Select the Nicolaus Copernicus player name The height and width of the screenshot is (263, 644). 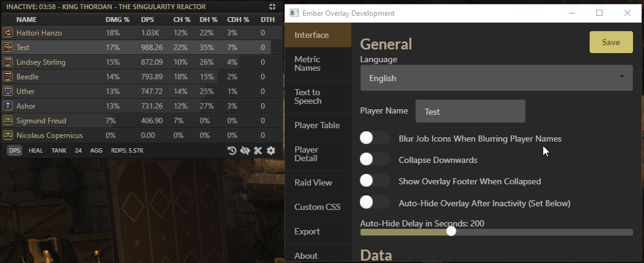pyautogui.click(x=49, y=135)
